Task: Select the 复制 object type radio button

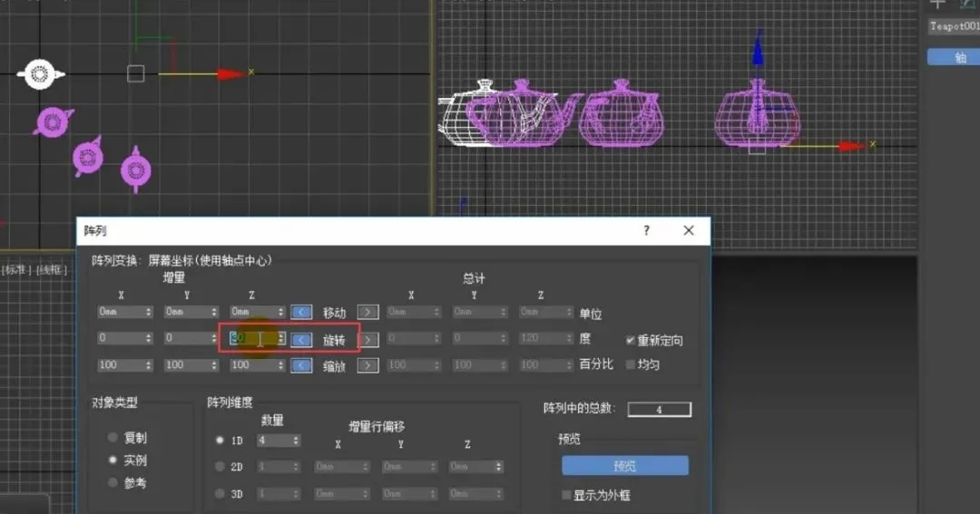Action: (x=113, y=437)
